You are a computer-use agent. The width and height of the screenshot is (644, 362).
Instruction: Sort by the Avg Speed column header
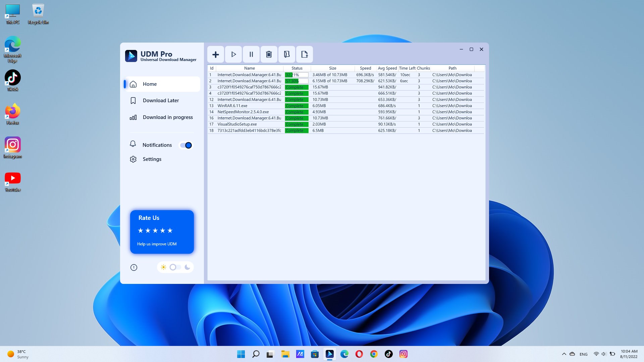[x=387, y=68]
